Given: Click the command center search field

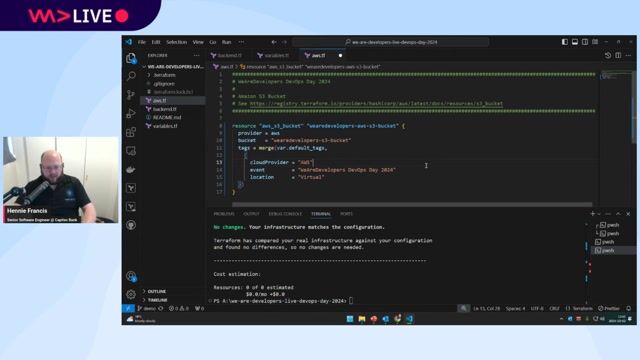Looking at the screenshot, I should click(391, 42).
